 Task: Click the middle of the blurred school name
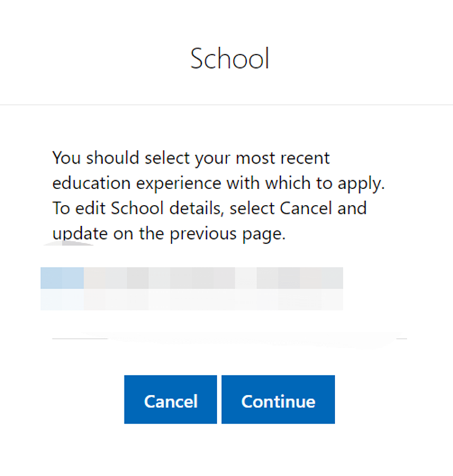192,278
